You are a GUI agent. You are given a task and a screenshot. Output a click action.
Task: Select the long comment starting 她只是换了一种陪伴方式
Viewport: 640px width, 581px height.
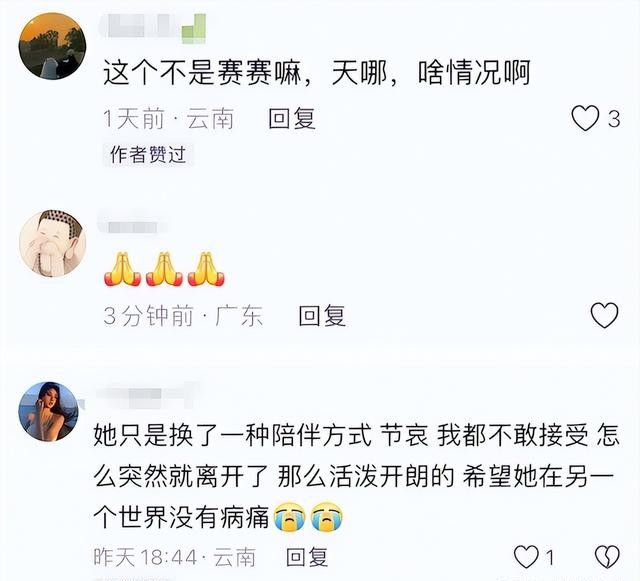coord(356,476)
